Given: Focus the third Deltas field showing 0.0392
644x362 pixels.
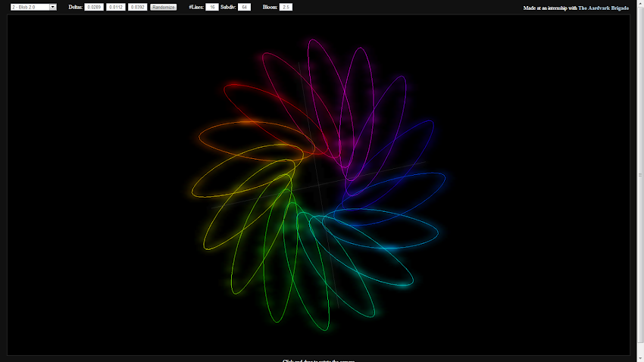Looking at the screenshot, I should [137, 7].
